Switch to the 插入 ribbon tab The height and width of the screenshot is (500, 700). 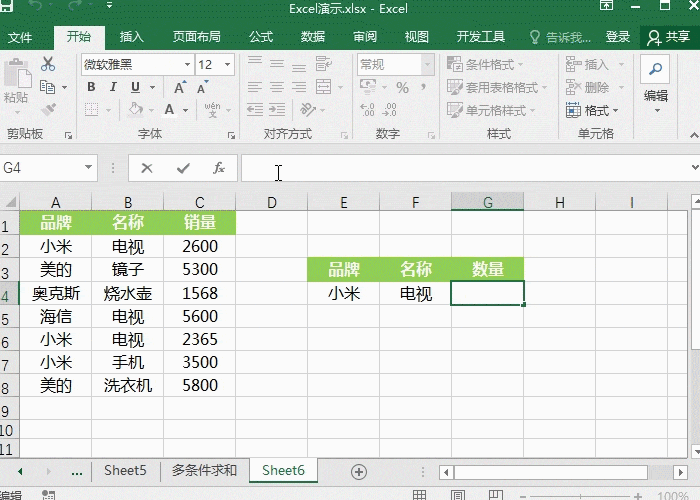coord(132,37)
